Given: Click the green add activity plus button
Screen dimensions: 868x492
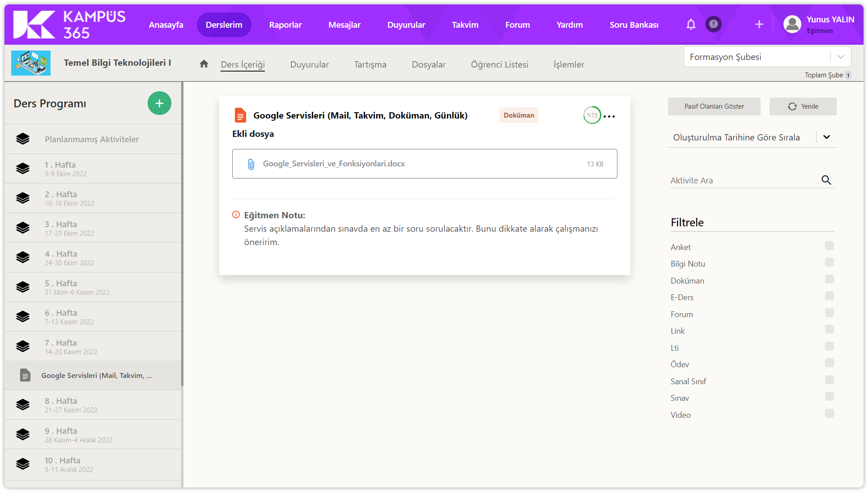Looking at the screenshot, I should pos(159,103).
